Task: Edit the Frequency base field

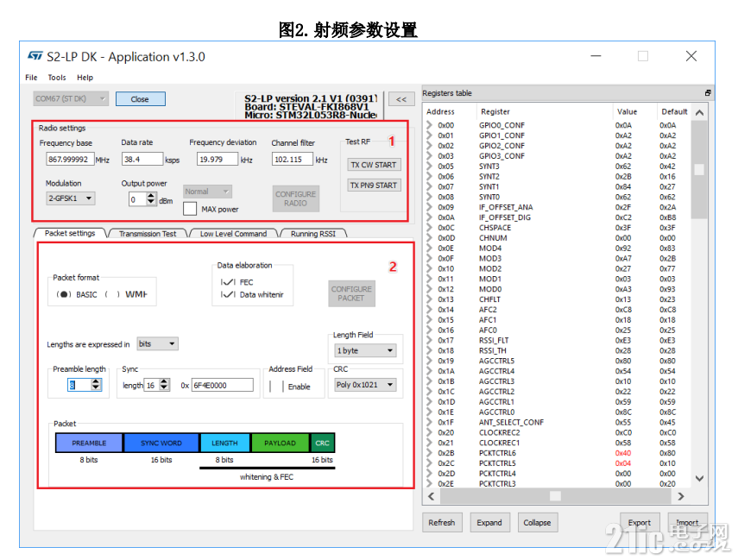Action: click(x=70, y=159)
